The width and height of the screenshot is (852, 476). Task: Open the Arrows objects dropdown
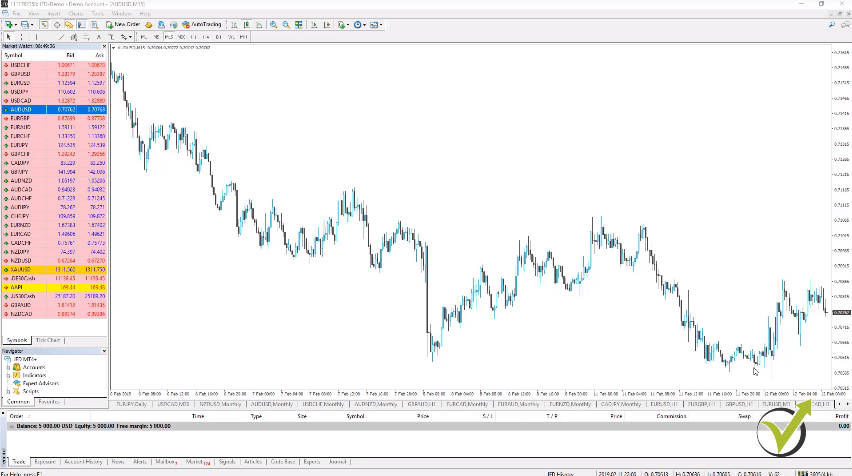[x=126, y=37]
